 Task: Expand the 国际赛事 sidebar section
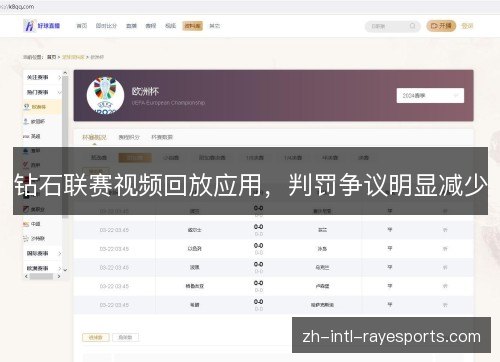click(x=43, y=253)
